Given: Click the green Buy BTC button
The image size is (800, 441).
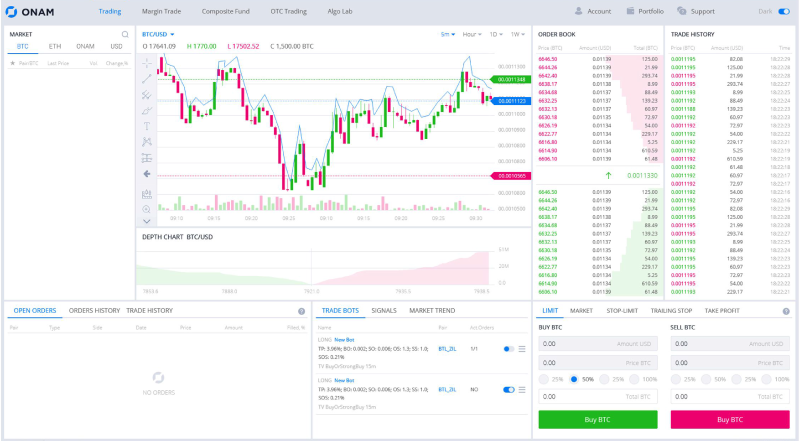Looking at the screenshot, I should (598, 420).
